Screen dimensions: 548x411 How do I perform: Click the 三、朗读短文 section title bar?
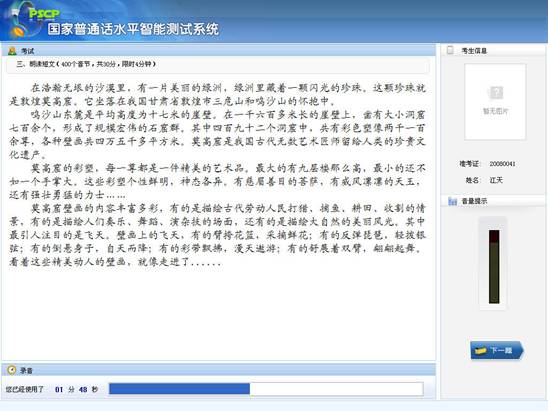coord(218,65)
